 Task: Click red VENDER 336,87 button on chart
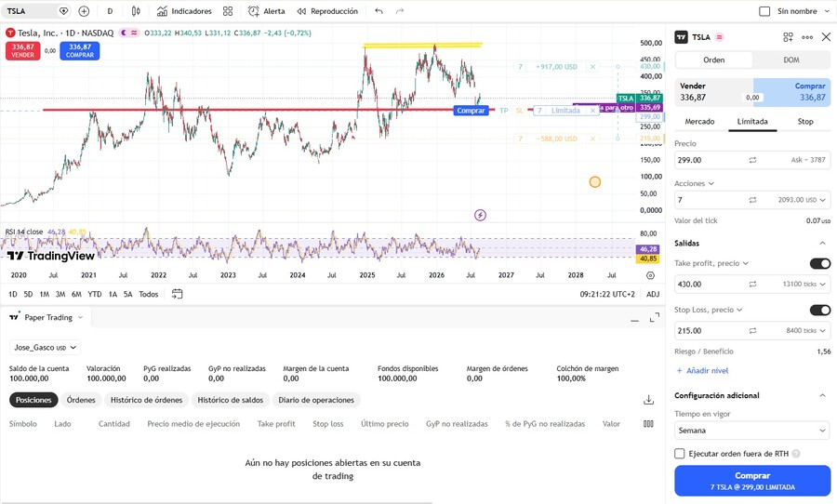tap(23, 51)
